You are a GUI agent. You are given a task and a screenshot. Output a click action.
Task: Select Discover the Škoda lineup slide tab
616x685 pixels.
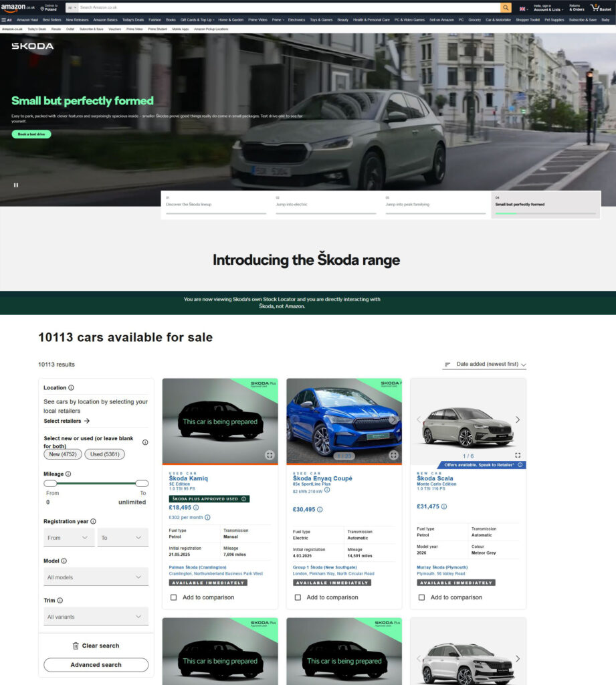pyautogui.click(x=216, y=205)
